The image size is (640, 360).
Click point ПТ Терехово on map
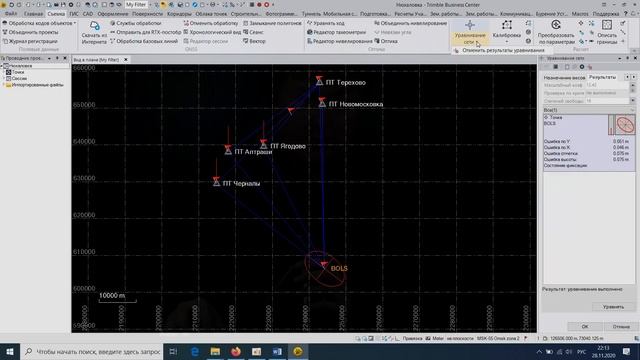click(319, 82)
